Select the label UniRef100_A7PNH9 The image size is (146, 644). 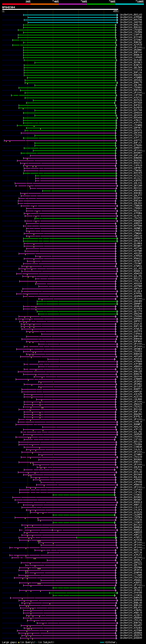coord(131,361)
